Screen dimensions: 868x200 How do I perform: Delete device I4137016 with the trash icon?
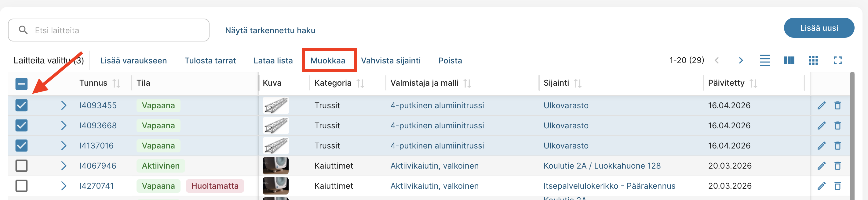pos(838,145)
